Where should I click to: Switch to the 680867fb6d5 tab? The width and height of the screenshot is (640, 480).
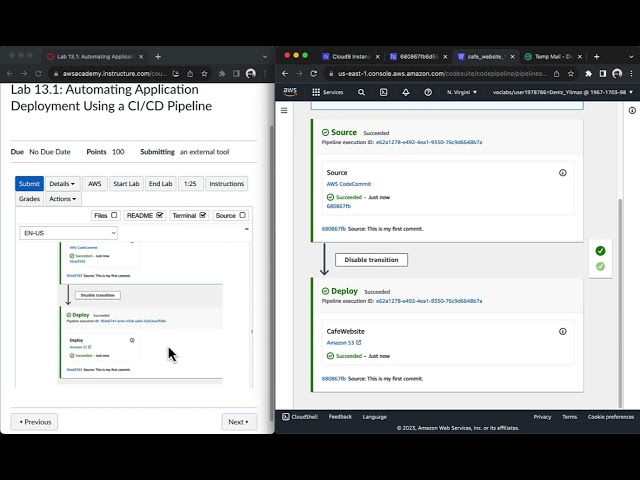click(418, 57)
